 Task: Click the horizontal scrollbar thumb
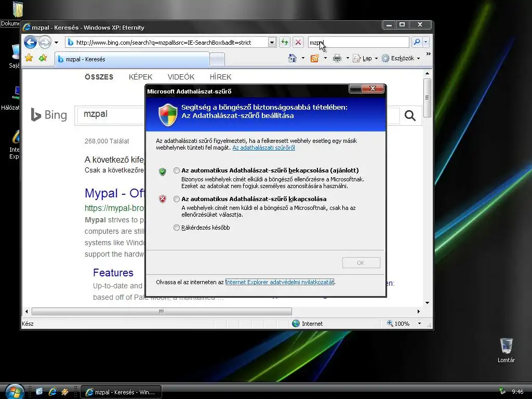pos(162,311)
